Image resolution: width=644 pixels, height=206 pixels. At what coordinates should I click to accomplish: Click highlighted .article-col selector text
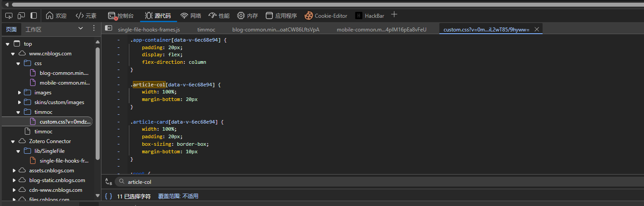(x=149, y=85)
